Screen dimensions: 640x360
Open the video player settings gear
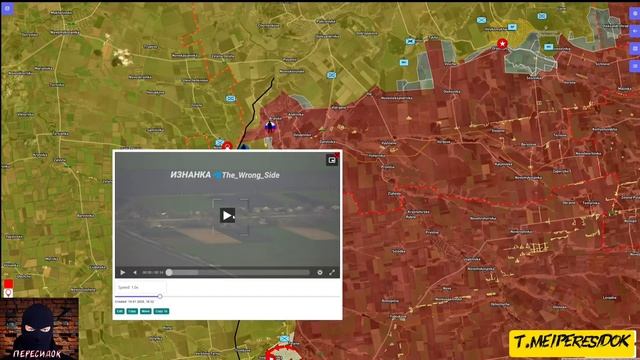[x=320, y=272]
